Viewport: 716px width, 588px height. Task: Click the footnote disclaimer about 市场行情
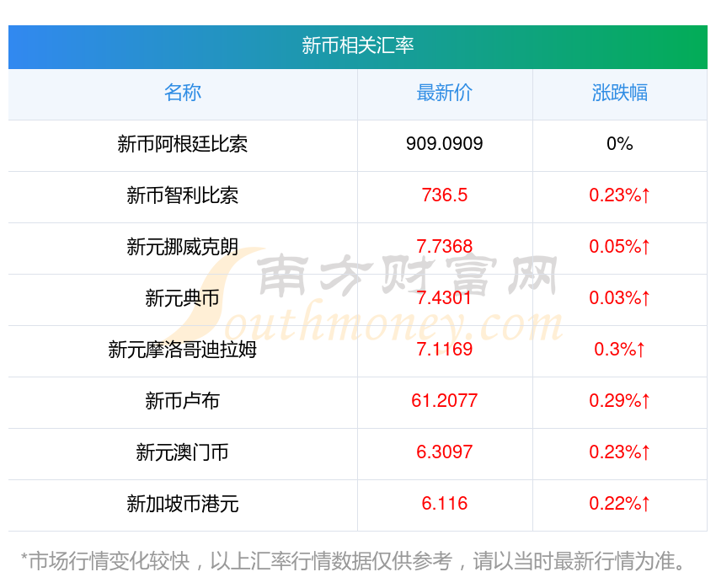click(x=353, y=561)
